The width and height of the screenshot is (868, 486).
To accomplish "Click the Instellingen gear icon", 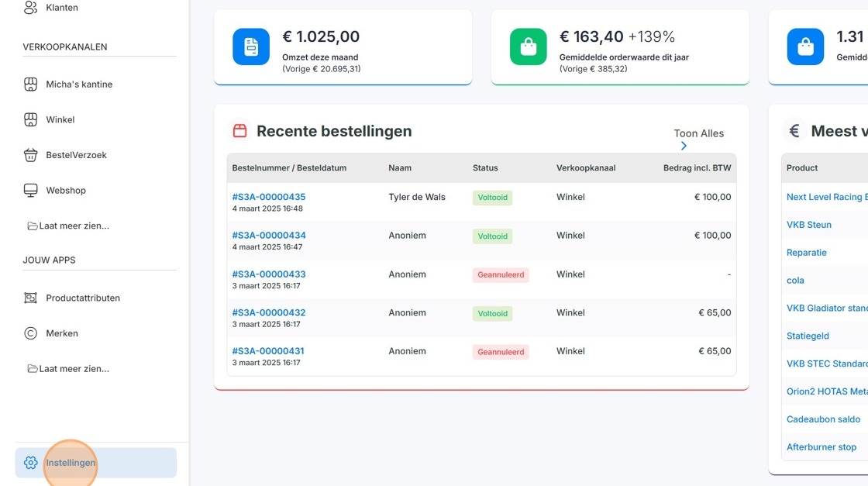I will [30, 463].
